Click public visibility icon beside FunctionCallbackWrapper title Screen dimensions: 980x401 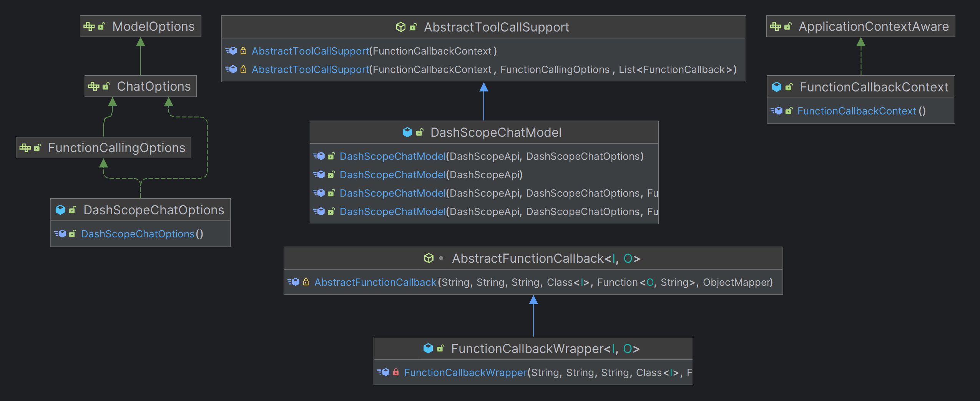(x=440, y=349)
